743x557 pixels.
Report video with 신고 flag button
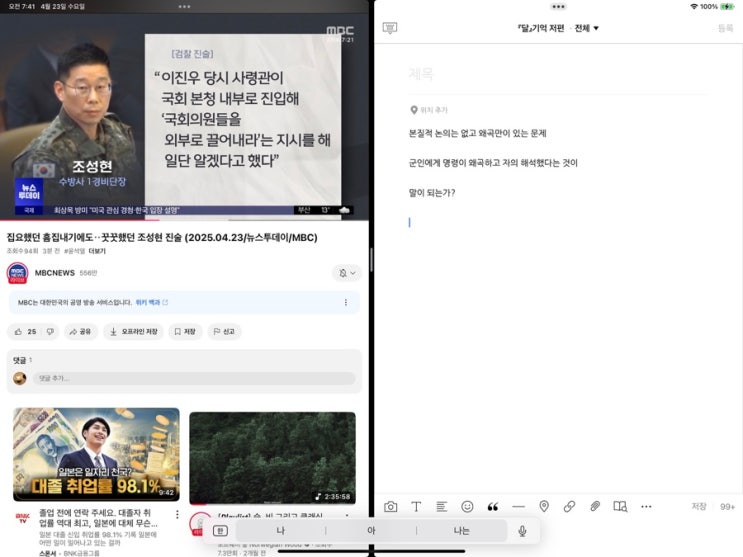(224, 331)
